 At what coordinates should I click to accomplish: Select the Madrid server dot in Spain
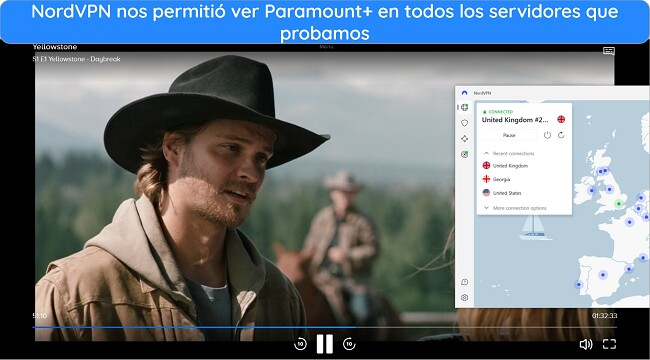click(603, 275)
